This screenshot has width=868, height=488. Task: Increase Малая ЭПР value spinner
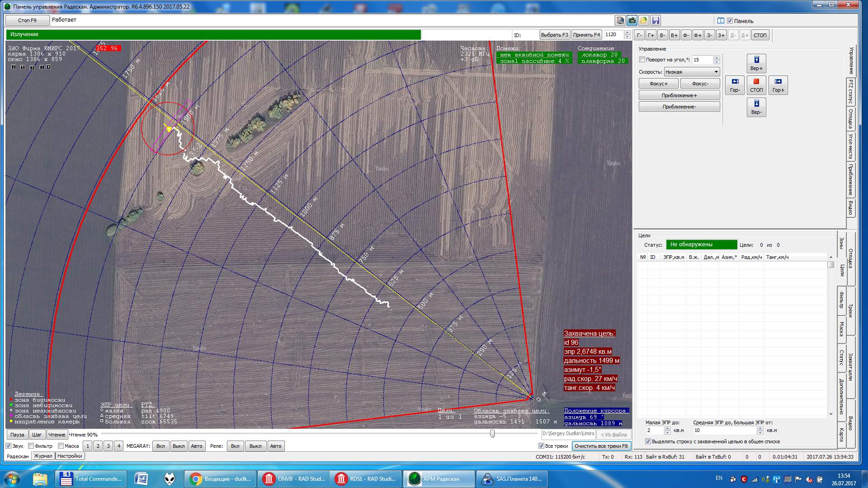[668, 428]
